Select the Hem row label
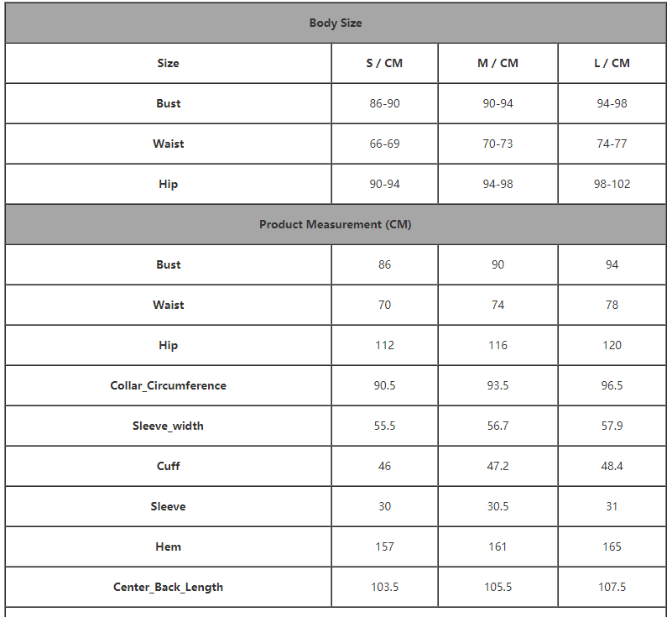This screenshot has height=617, width=672. coord(168,546)
